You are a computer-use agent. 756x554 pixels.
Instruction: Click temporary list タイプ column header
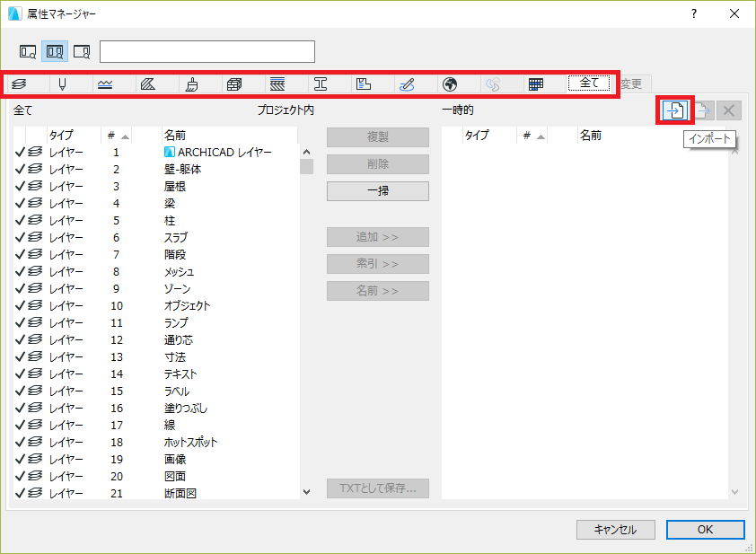click(x=489, y=136)
